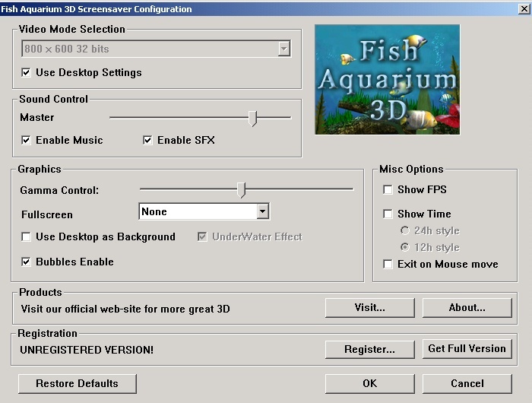The height and width of the screenshot is (403, 532).
Task: Click Restore Defaults
Action: [78, 384]
